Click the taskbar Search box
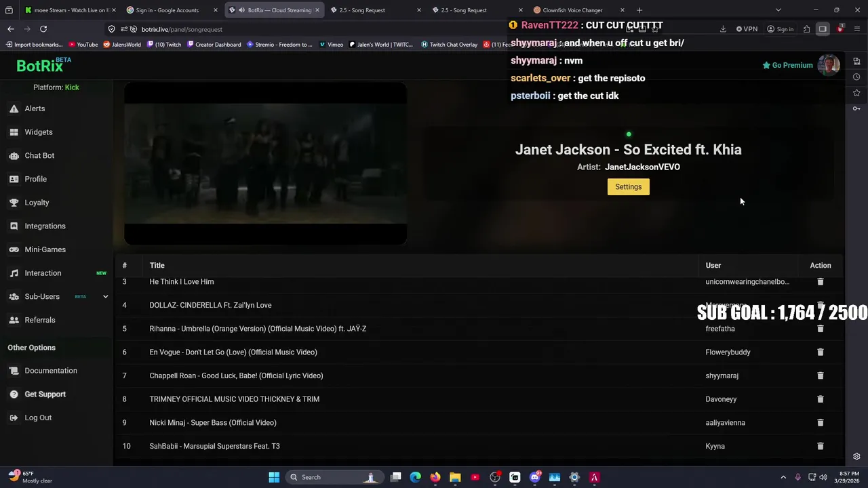Screen dimensions: 868x488 [x=334, y=477]
